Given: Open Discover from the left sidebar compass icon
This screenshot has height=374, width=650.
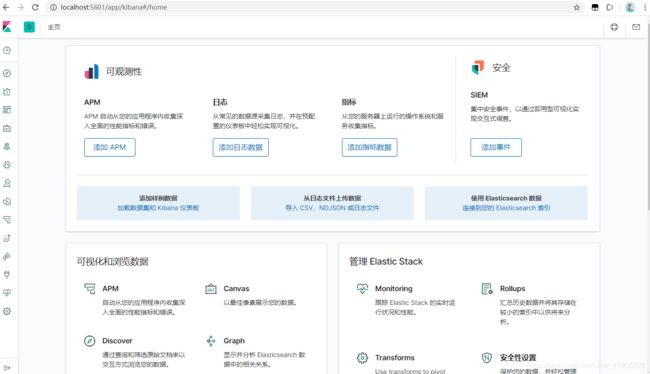Looking at the screenshot, I should click(7, 73).
